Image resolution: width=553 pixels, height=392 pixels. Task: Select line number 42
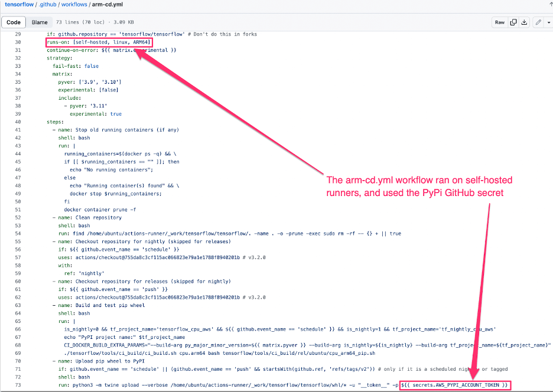click(18, 138)
